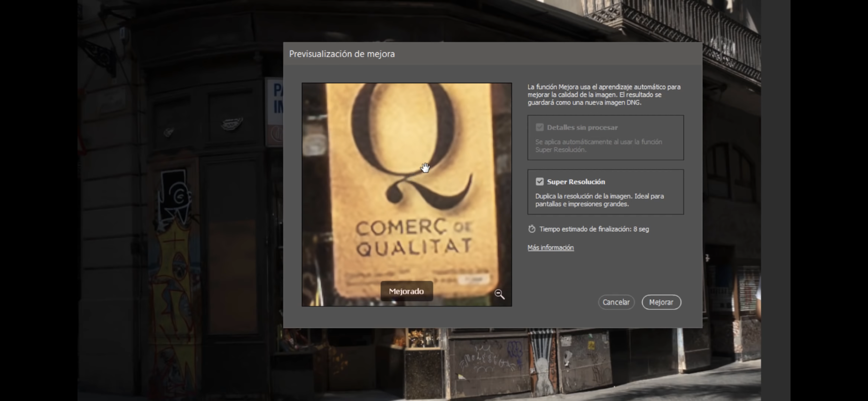Screen dimensions: 868x401
Task: Open the Más información link
Action: point(550,247)
